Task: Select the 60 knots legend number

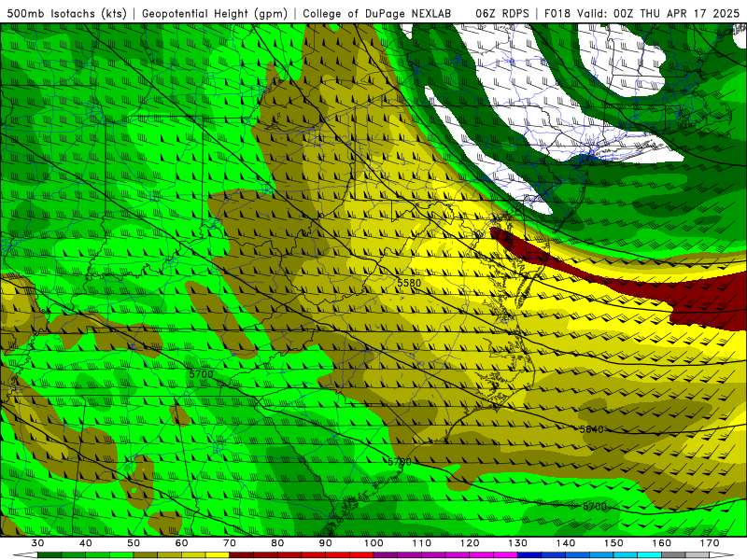Action: tap(181, 543)
